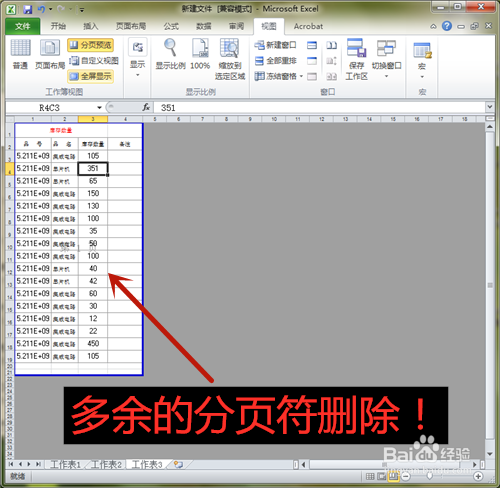Screen dimensions: 500x488
Task: Click the zoom in plus button
Action: [478, 477]
